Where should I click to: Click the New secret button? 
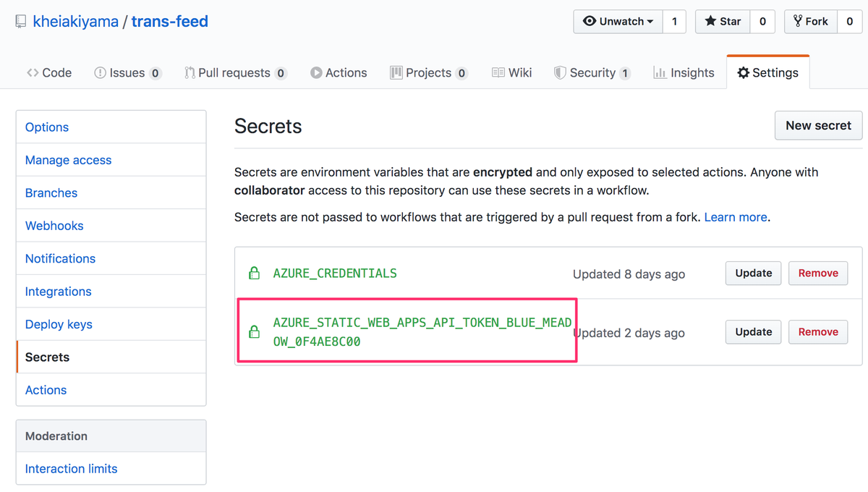tap(818, 125)
